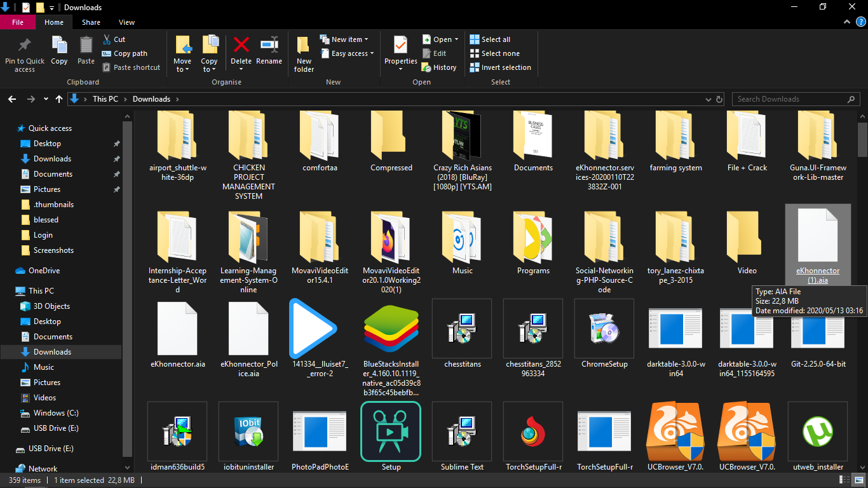Click Invert selection option
868x488 pixels.
pyautogui.click(x=501, y=67)
